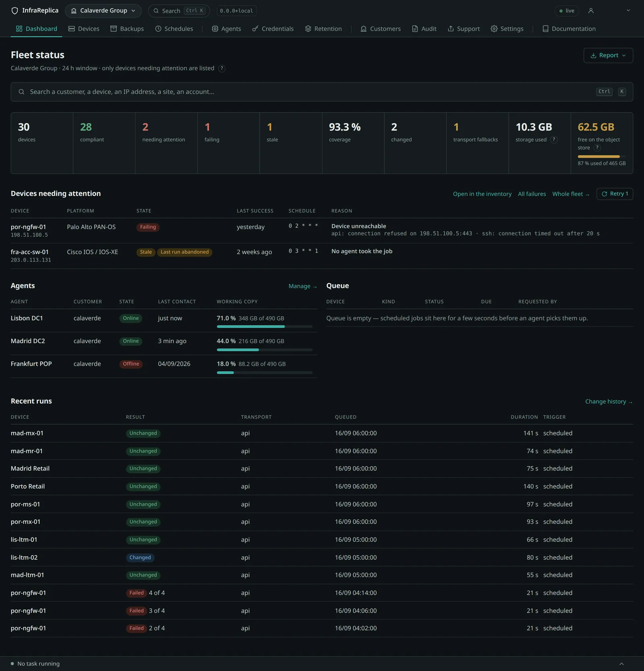Open the Change history link
The width and height of the screenshot is (644, 671).
point(609,402)
